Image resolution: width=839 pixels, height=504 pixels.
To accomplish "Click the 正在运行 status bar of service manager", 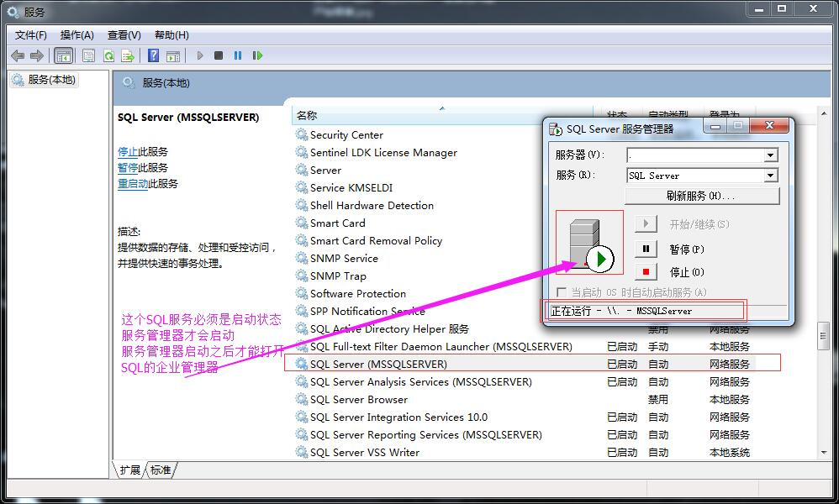I will tap(666, 311).
